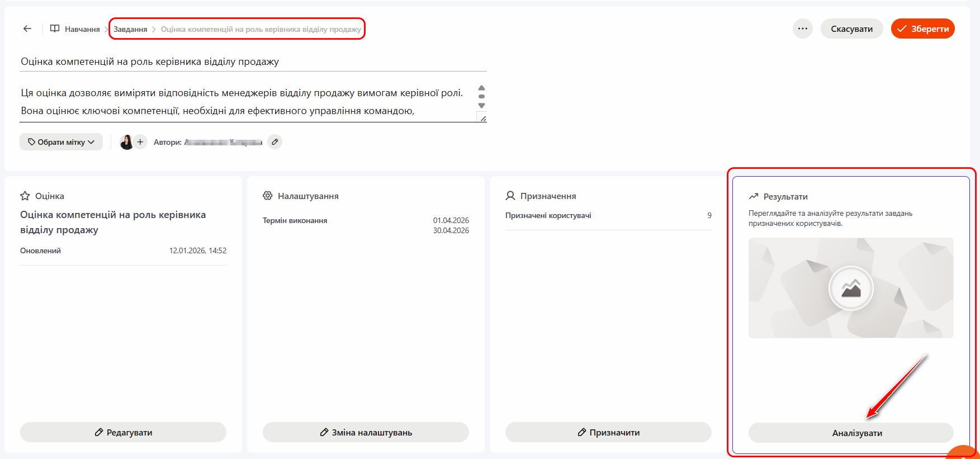Go to Завдання in the breadcrumb
The width and height of the screenshot is (980, 459).
(130, 29)
